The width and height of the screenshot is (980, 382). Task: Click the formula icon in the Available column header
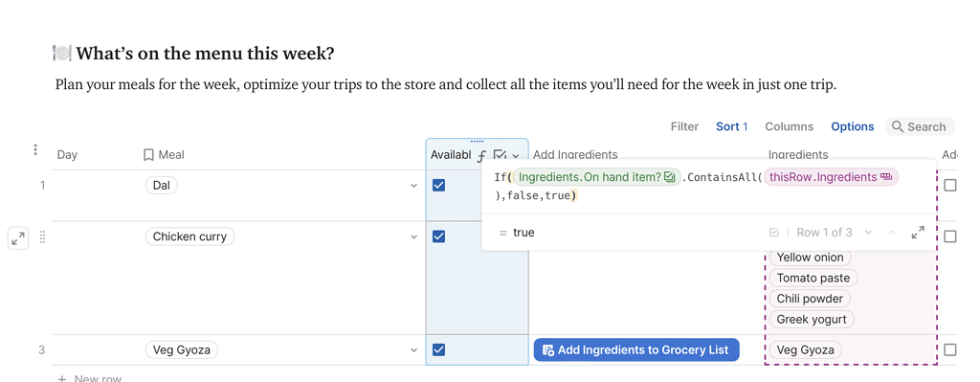481,156
